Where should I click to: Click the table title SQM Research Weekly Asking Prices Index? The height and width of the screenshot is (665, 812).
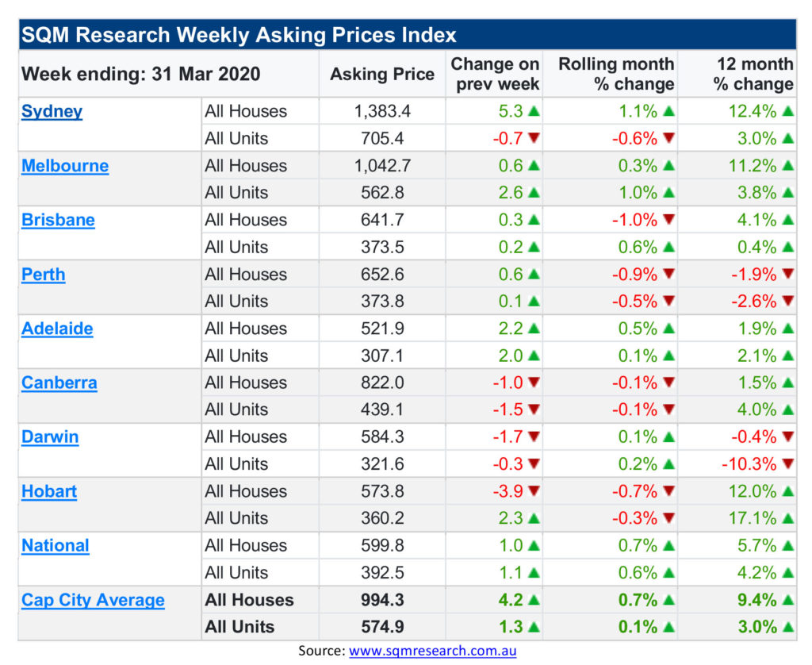pyautogui.click(x=239, y=35)
